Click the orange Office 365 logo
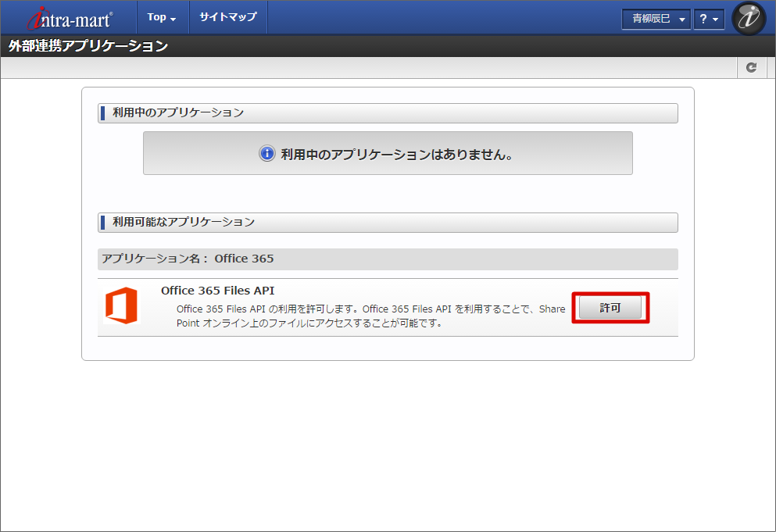The height and width of the screenshot is (532, 776). coord(121,305)
